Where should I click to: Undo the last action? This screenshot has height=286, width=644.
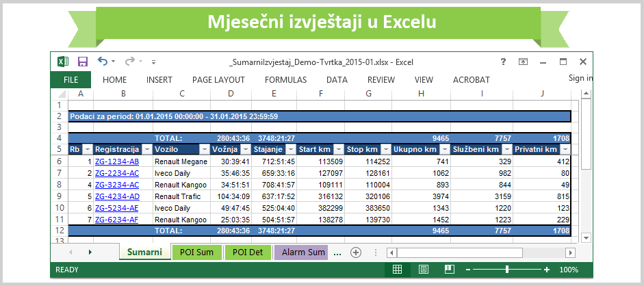pos(103,62)
